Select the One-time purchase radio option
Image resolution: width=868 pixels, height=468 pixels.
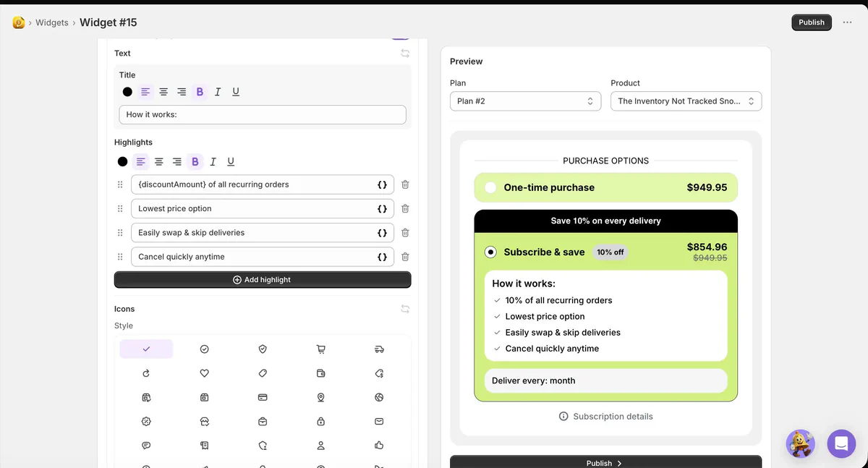click(490, 187)
